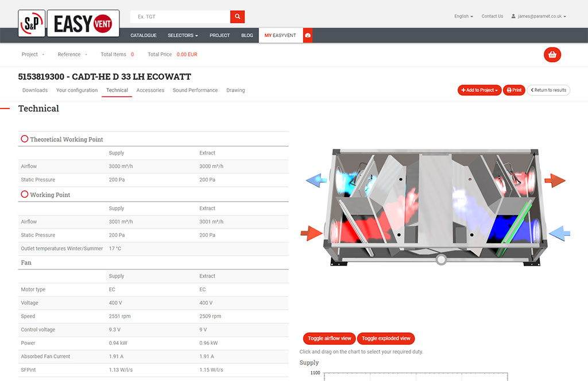
Task: Click supply speed value 2551 rpm
Action: (119, 317)
